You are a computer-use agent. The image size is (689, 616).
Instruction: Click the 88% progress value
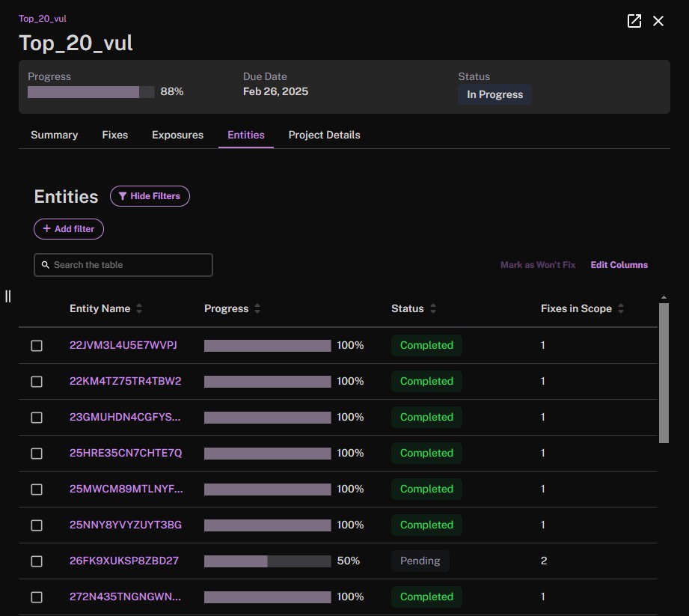(172, 91)
